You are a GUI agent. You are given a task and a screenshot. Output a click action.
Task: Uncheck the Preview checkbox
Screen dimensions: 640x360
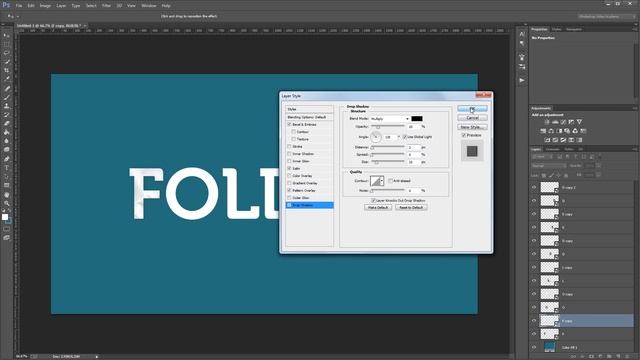(x=464, y=135)
